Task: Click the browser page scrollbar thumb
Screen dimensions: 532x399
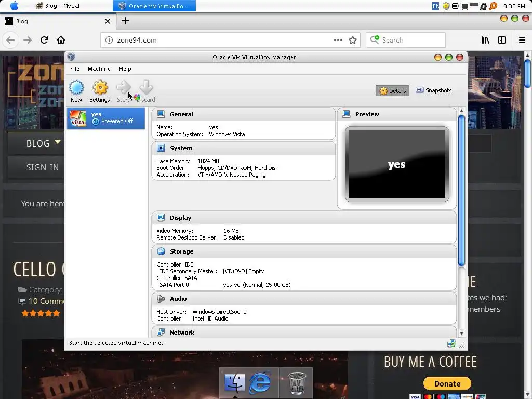Action: [x=528, y=73]
